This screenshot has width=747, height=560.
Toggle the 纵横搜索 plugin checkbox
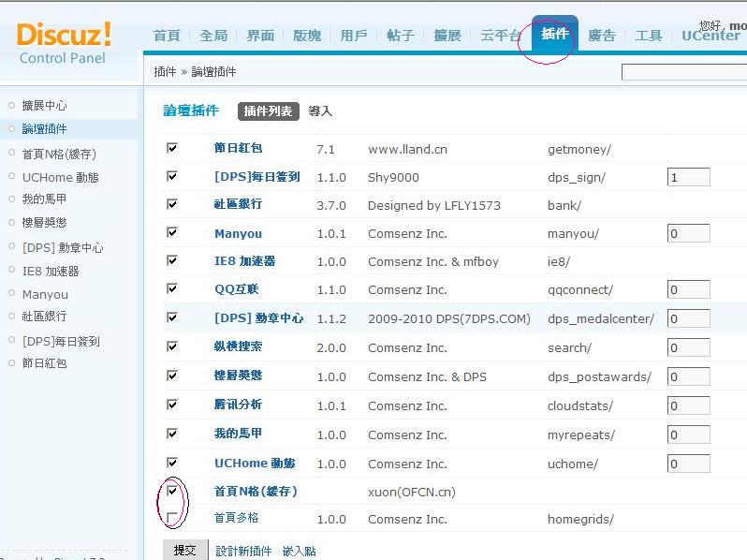[x=172, y=346]
